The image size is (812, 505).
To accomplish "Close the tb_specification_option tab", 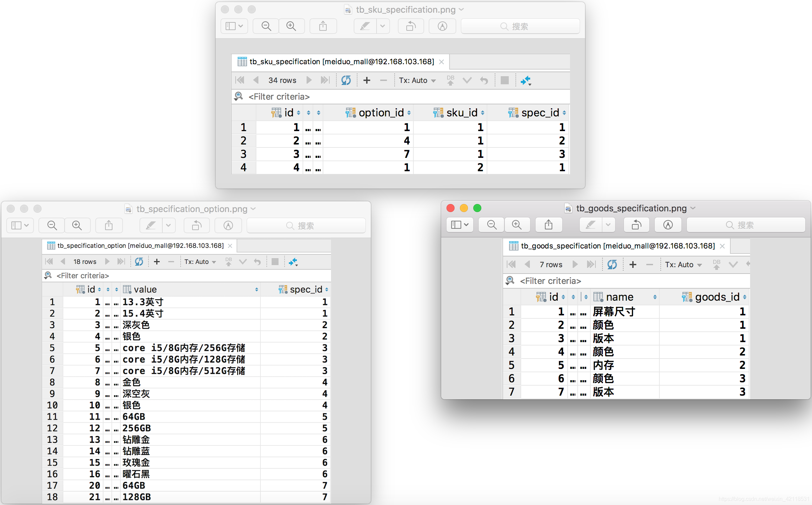I will coord(230,246).
